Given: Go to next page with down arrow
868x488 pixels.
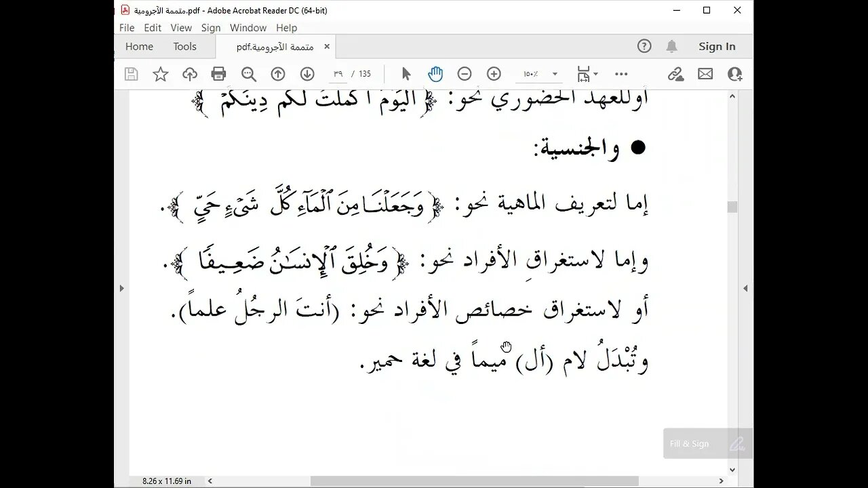Looking at the screenshot, I should pyautogui.click(x=307, y=74).
